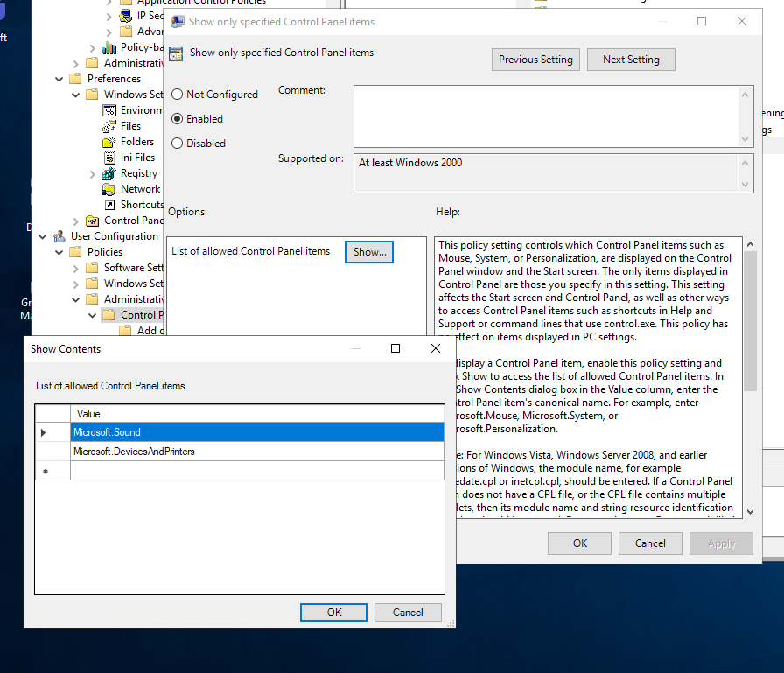Select the Environment preference icon

[x=109, y=110]
